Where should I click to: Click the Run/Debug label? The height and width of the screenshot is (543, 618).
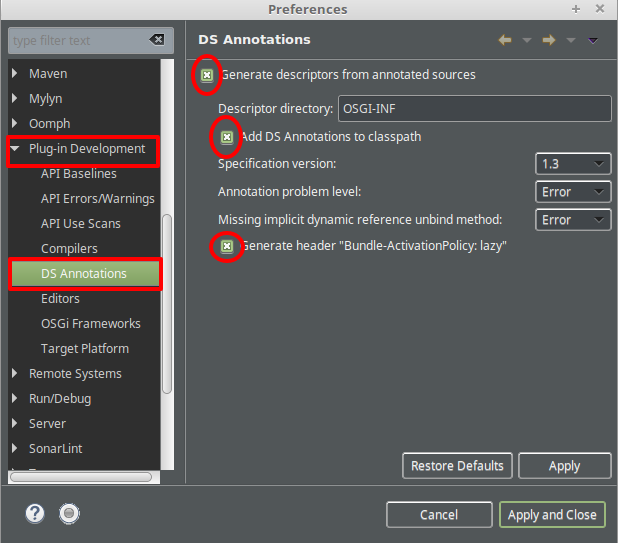pyautogui.click(x=60, y=399)
